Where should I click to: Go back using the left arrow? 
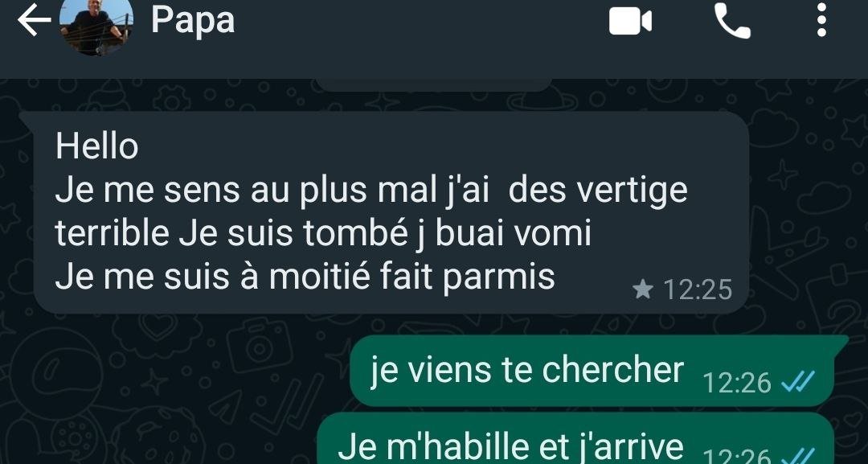pos(34,20)
